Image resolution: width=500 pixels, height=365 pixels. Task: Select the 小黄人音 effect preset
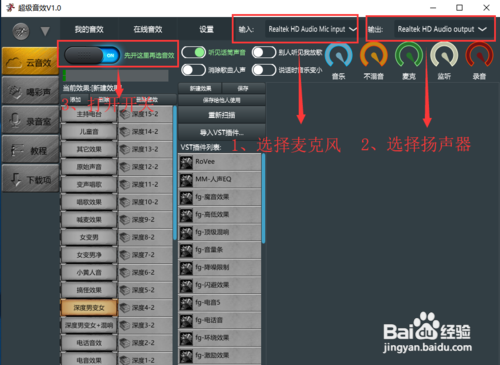coord(89,273)
